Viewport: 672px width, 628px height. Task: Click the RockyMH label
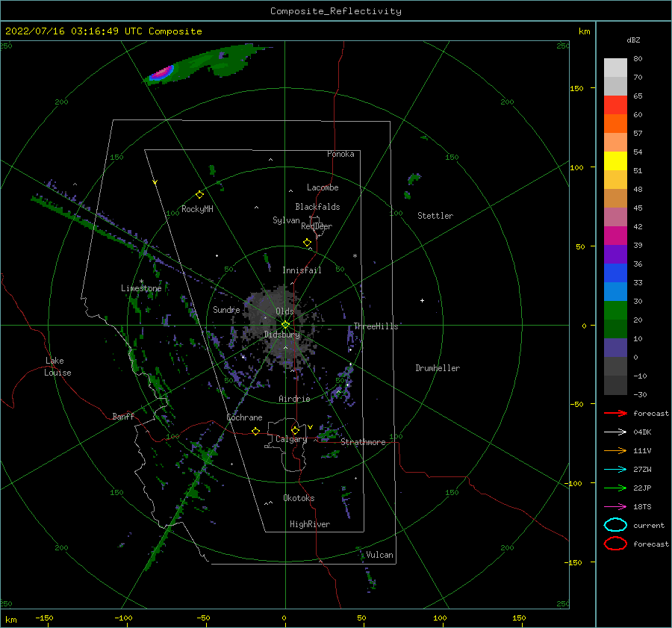[x=197, y=209]
